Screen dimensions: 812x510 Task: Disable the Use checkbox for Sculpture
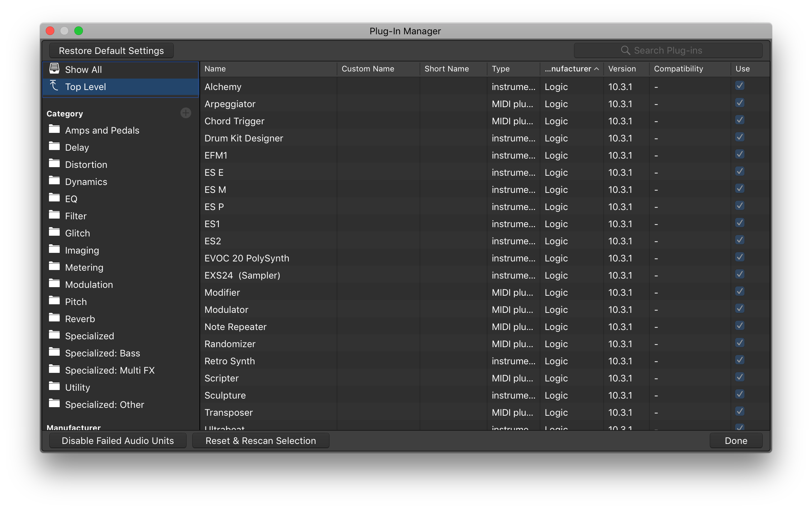[x=740, y=394]
